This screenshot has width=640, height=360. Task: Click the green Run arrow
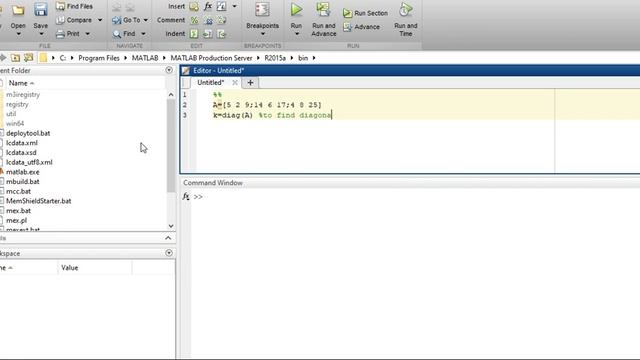point(296,10)
